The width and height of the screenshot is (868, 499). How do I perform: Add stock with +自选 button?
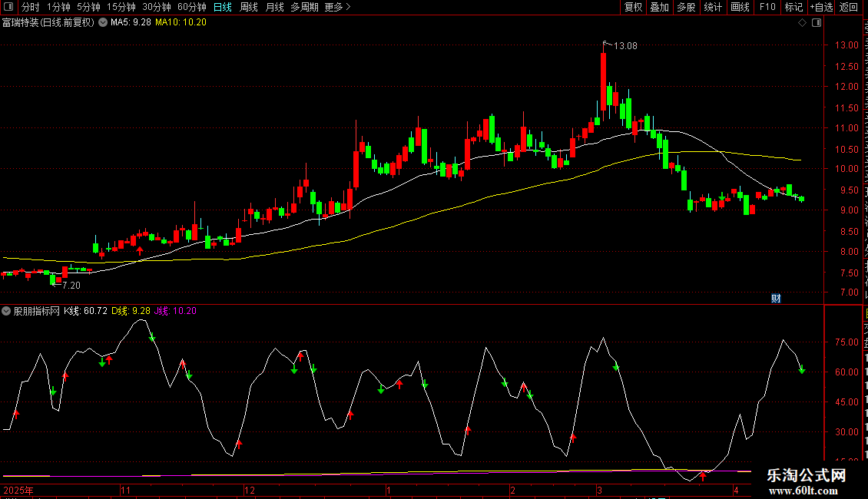(821, 7)
